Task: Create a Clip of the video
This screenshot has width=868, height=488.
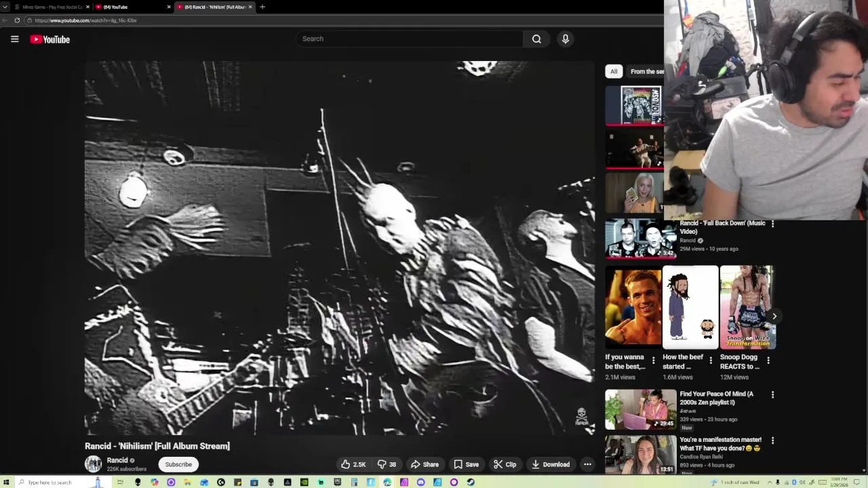Action: (x=505, y=464)
